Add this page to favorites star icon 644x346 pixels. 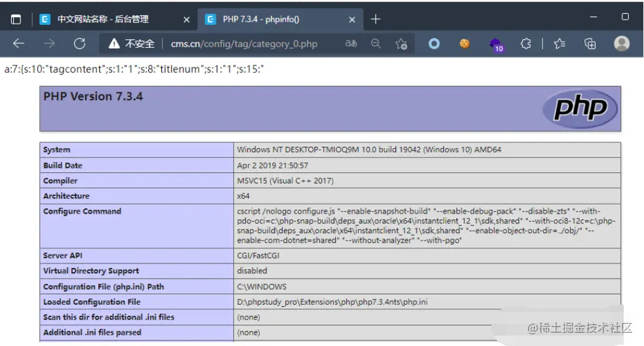[401, 43]
